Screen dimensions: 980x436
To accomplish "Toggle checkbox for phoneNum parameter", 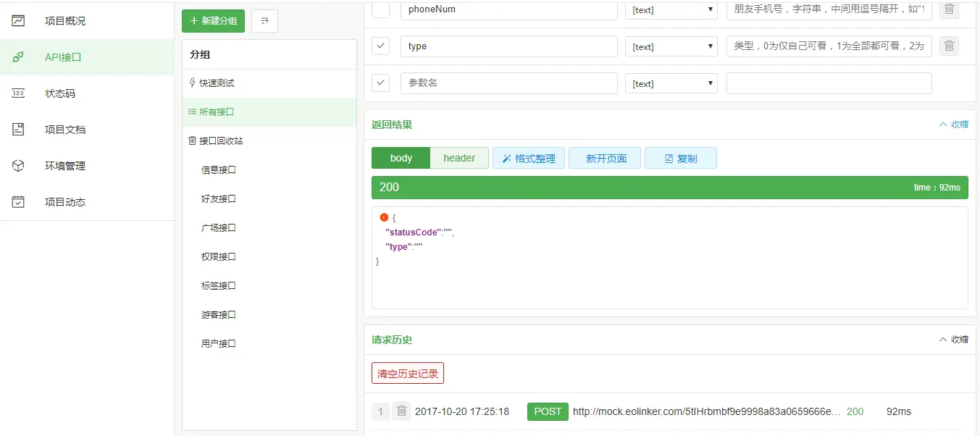I will 380,9.
